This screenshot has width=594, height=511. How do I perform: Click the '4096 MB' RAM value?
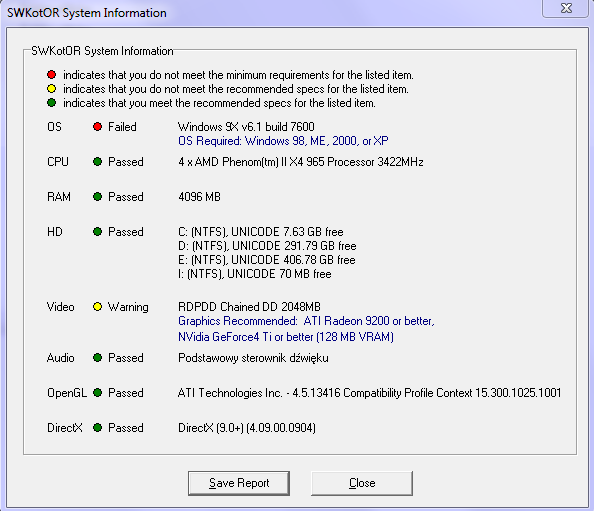[x=199, y=197]
